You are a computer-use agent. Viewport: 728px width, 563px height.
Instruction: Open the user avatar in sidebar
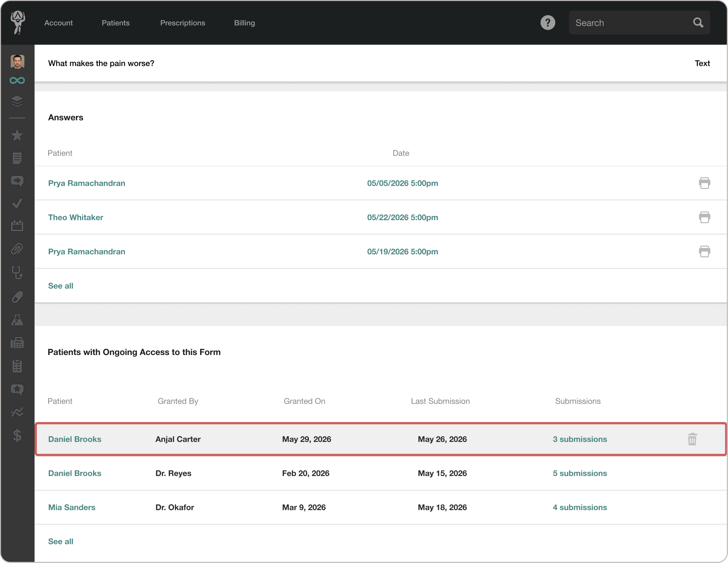tap(17, 62)
